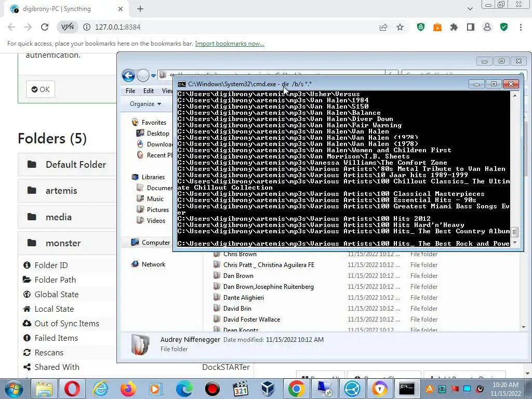Close the digibrony-PC Syncthing tab
Screen dimensions: 532x399
(120, 9)
